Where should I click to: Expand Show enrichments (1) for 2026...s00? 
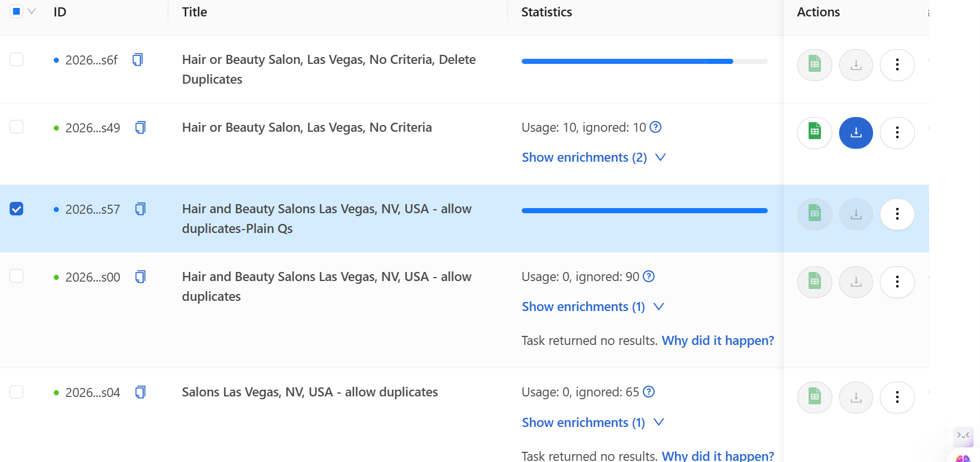[x=592, y=307]
